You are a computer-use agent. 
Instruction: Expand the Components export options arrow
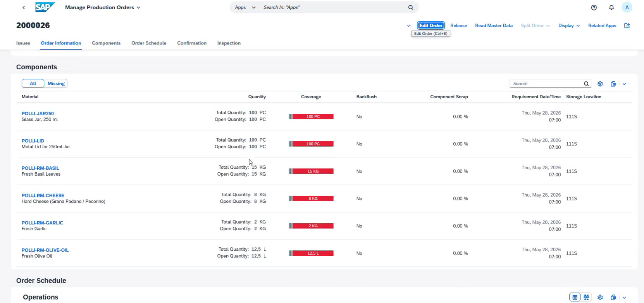coord(624,84)
